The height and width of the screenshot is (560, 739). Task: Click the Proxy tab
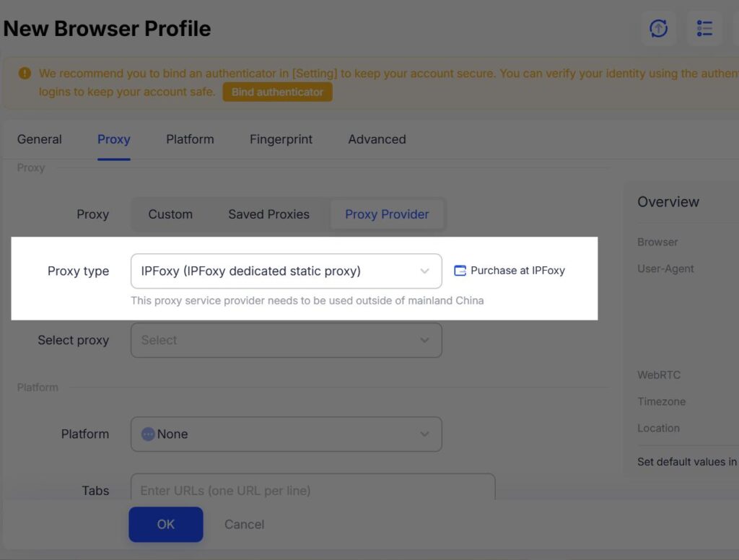click(x=114, y=139)
